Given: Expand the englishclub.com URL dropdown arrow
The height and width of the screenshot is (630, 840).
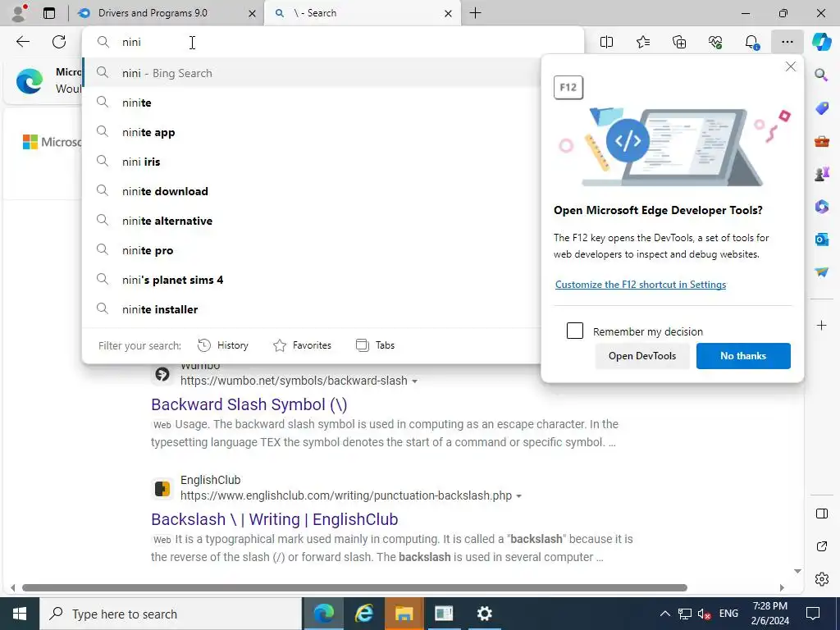Looking at the screenshot, I should [x=518, y=496].
